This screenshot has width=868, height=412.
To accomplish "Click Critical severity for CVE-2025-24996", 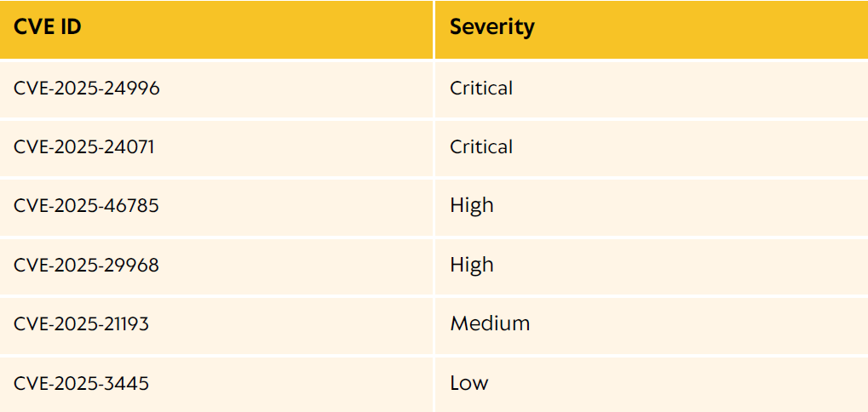I will click(481, 89).
